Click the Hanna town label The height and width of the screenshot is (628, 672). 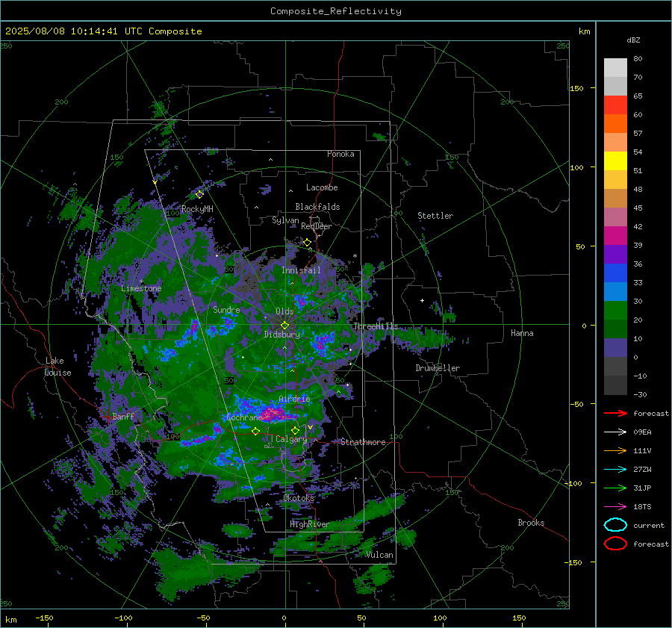coord(522,333)
